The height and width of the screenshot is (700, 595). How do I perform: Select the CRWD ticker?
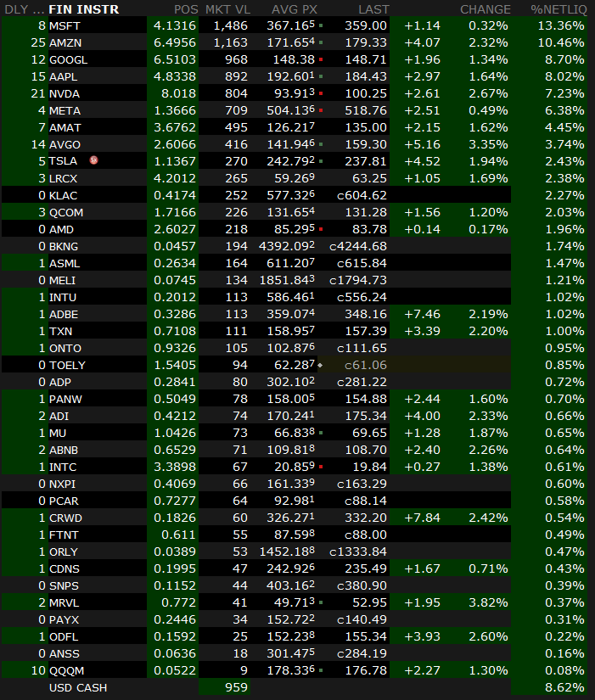65,518
